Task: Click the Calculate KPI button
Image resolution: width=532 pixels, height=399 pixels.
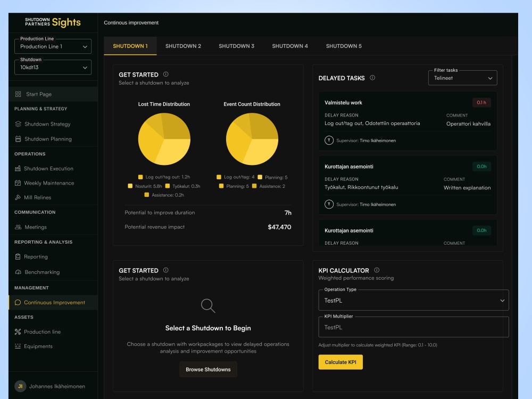Action: coord(340,362)
